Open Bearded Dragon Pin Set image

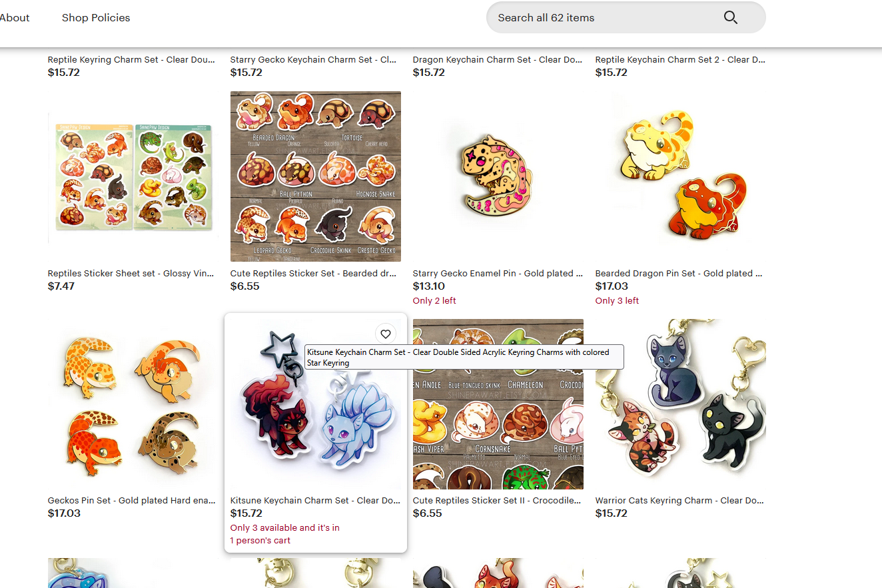681,176
